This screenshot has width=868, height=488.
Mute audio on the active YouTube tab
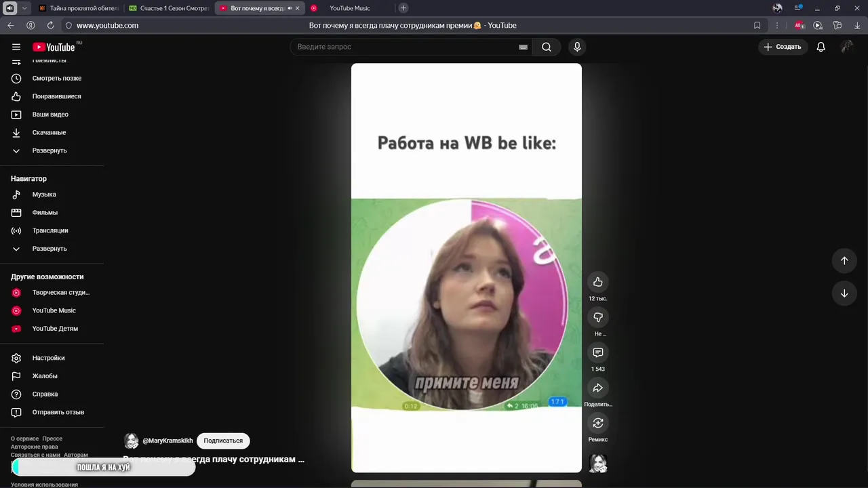tap(290, 8)
